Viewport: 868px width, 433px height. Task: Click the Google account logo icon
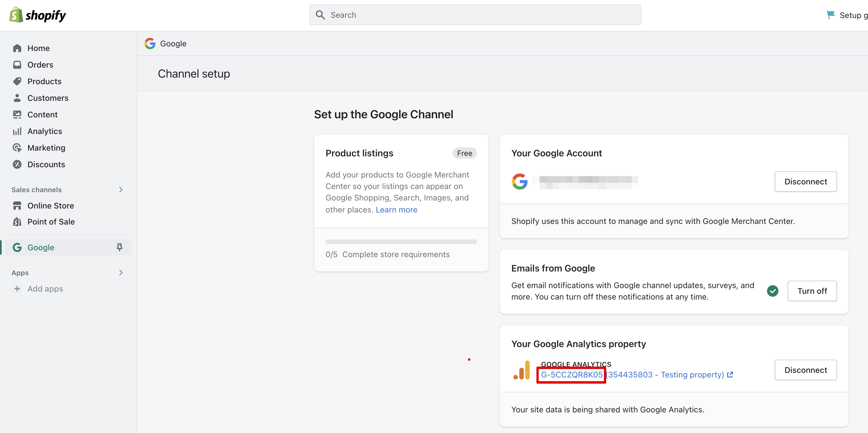(520, 182)
